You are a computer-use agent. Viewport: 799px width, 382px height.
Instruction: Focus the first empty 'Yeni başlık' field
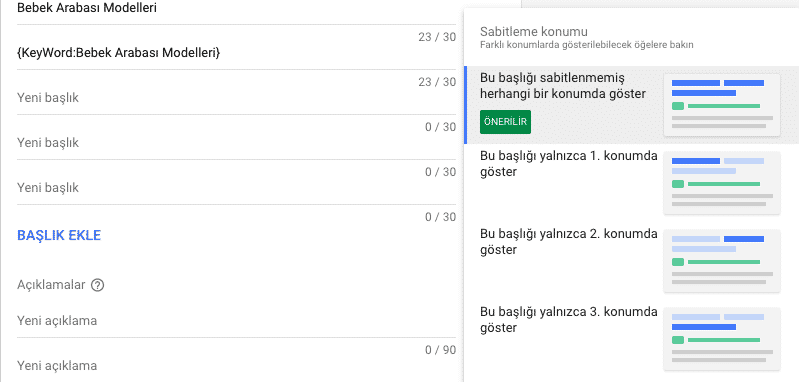[236, 97]
